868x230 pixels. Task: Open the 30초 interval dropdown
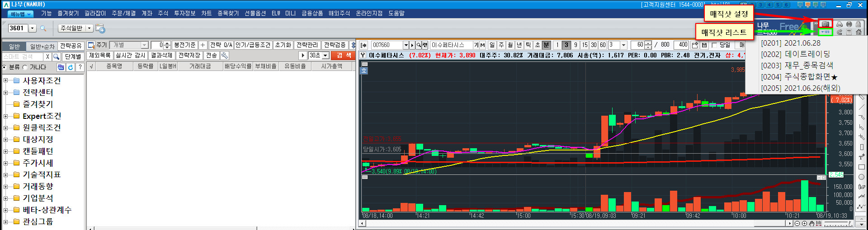(x=325, y=56)
